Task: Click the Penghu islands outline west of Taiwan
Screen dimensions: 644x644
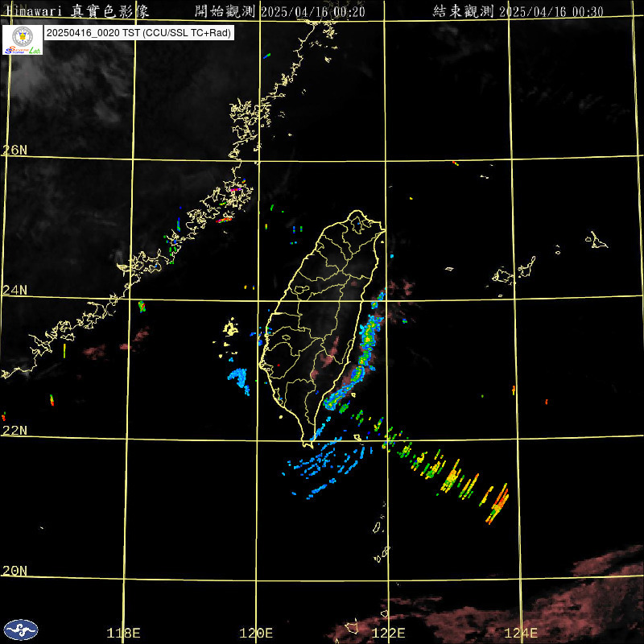Action: click(231, 328)
